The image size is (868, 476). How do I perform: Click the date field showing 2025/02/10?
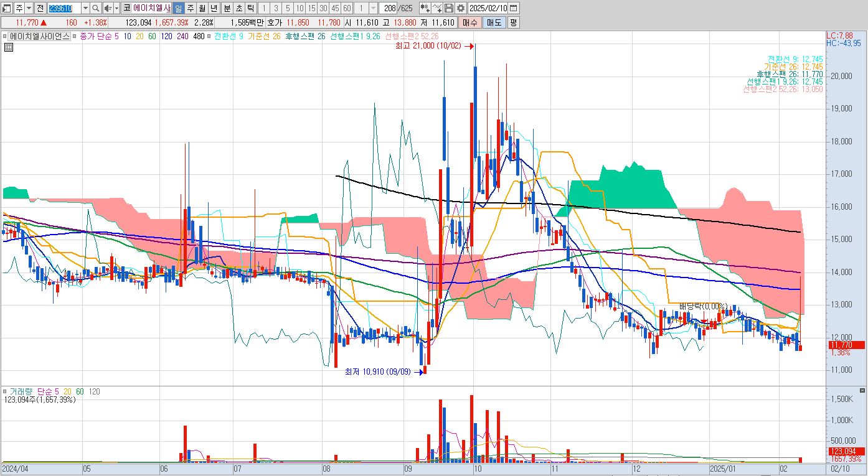pos(488,8)
